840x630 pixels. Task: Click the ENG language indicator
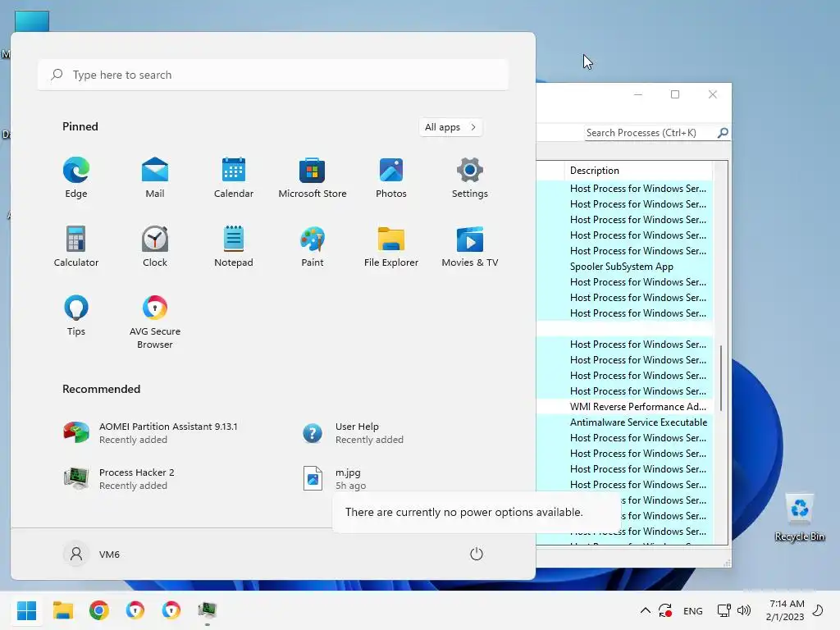[692, 610]
